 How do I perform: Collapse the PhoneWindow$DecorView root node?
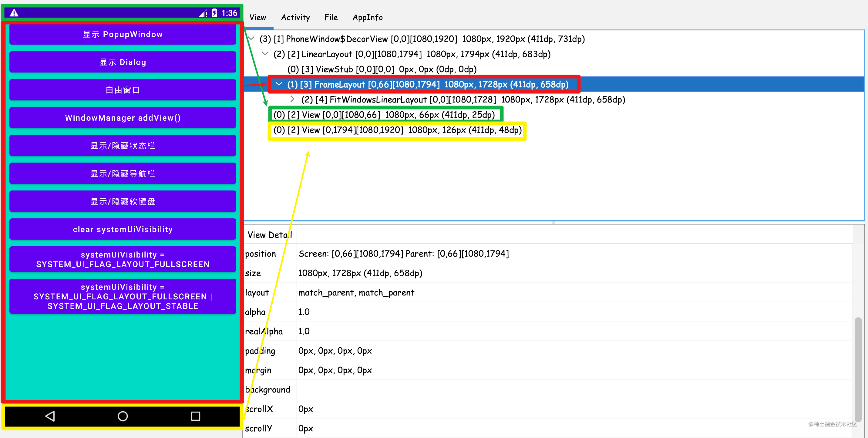[x=251, y=39]
